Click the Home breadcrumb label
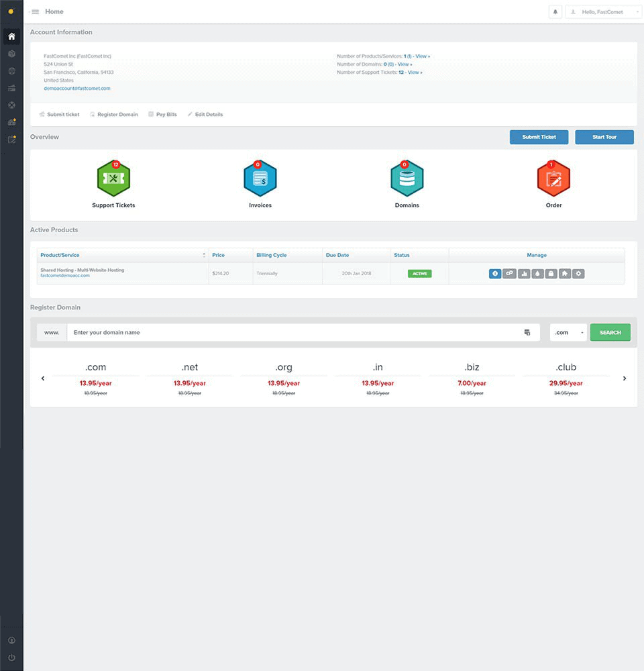 54,11
